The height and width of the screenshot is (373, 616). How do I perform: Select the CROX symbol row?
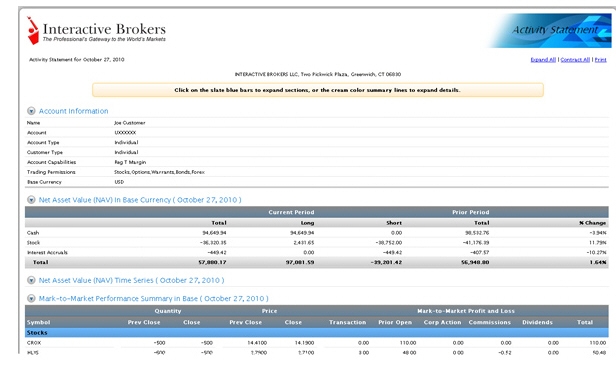pos(317,343)
